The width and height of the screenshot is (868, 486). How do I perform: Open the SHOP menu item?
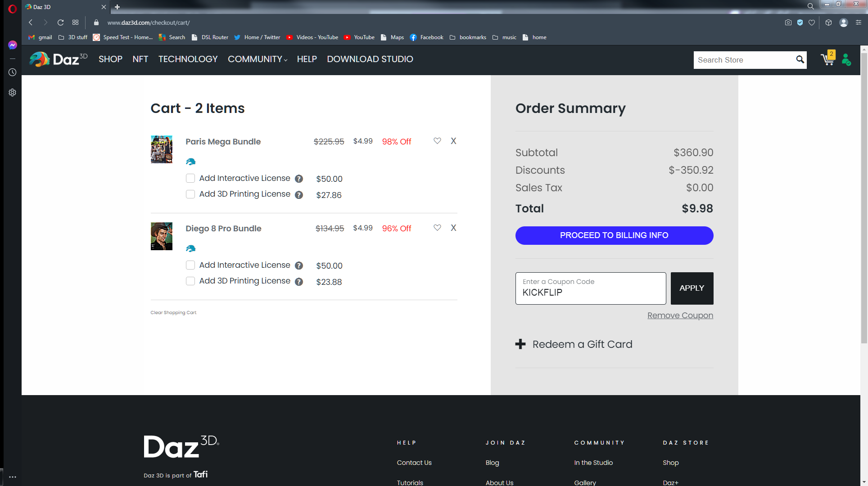click(x=110, y=59)
